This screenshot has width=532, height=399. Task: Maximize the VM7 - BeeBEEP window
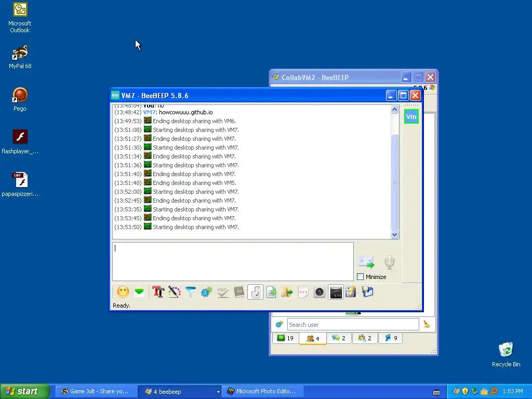(403, 96)
